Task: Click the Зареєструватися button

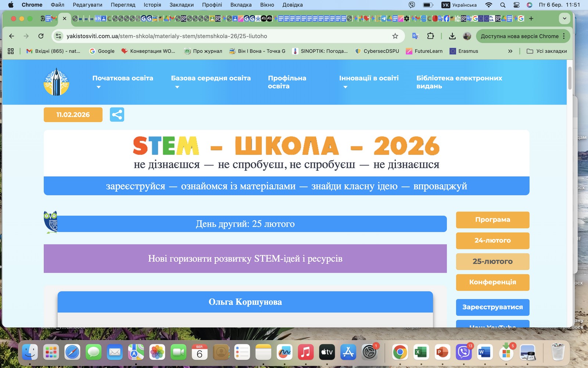Action: tap(492, 307)
